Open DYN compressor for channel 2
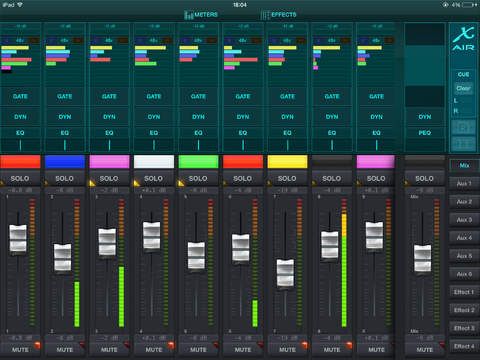This screenshot has height=360, width=480. [x=65, y=117]
